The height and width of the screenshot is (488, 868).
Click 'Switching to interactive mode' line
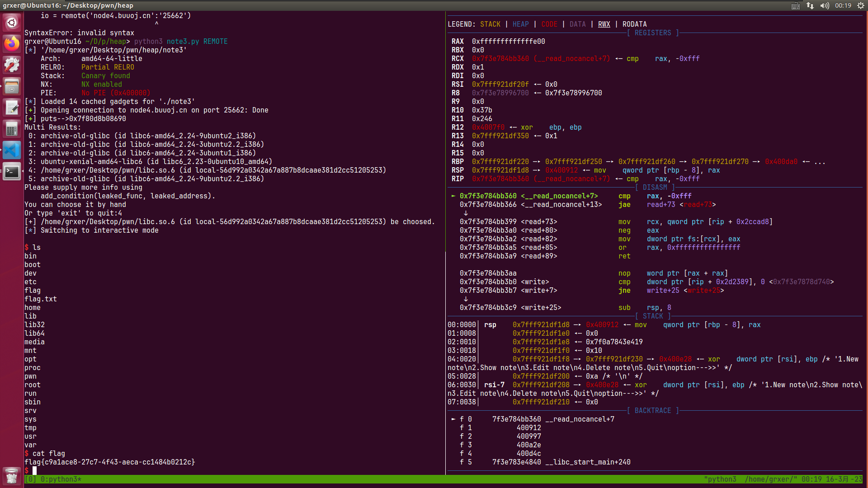99,230
